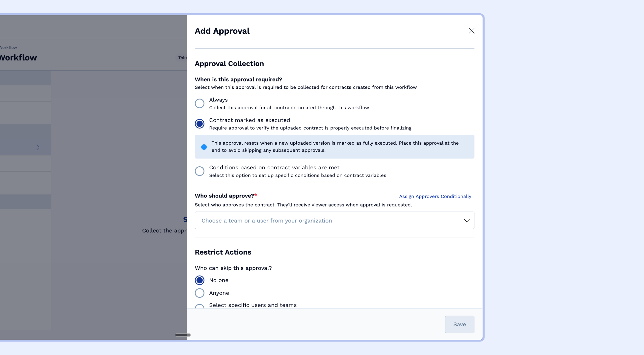644x355 pixels.
Task: Click the Who should approve field label
Action: point(224,196)
